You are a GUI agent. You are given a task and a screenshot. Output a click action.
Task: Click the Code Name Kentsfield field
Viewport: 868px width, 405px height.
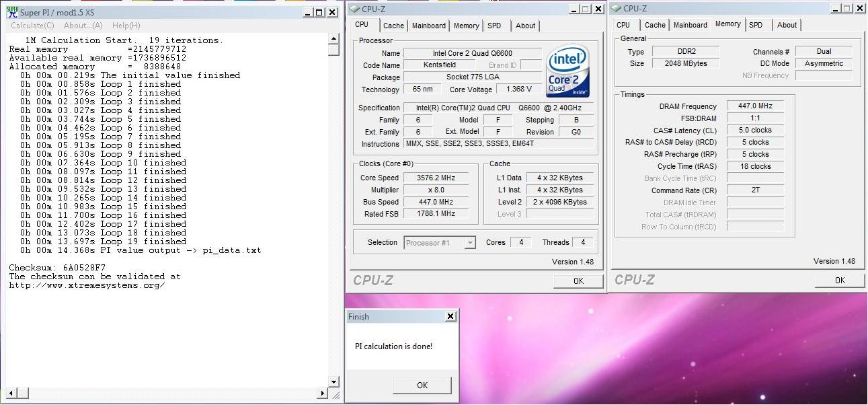coord(440,65)
